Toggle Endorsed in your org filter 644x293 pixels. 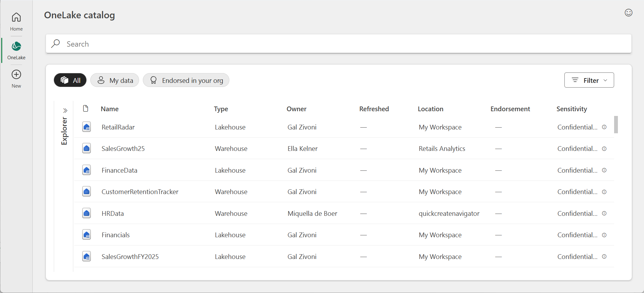tap(186, 80)
